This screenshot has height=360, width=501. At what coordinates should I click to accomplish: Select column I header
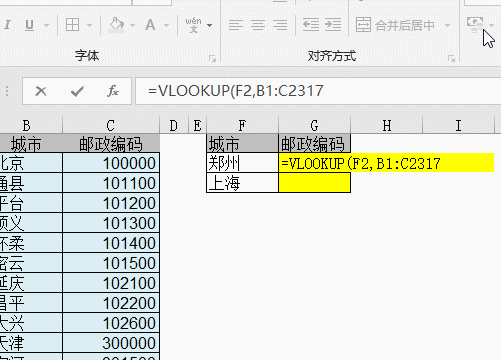point(458,126)
